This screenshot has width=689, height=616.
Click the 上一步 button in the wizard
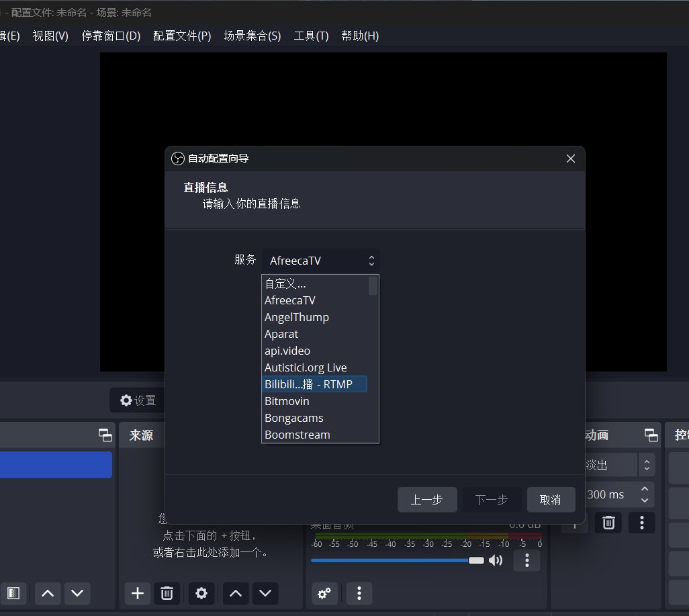427,500
